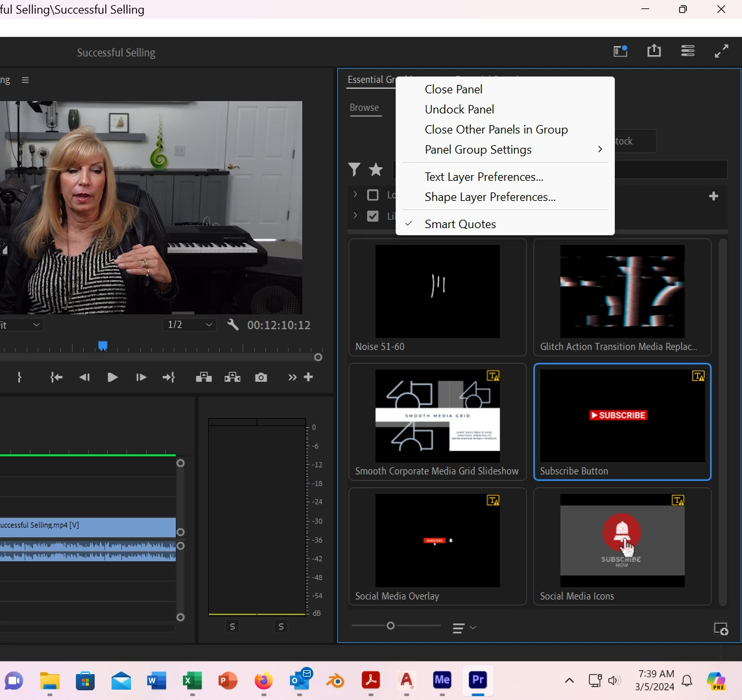Show more transport buttons double chevron

pos(292,377)
